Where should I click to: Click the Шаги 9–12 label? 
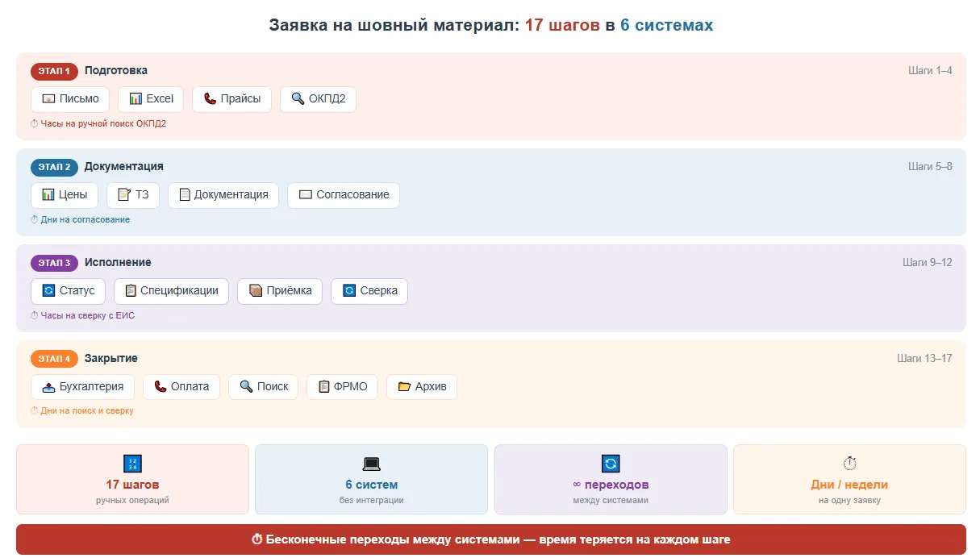click(x=928, y=263)
